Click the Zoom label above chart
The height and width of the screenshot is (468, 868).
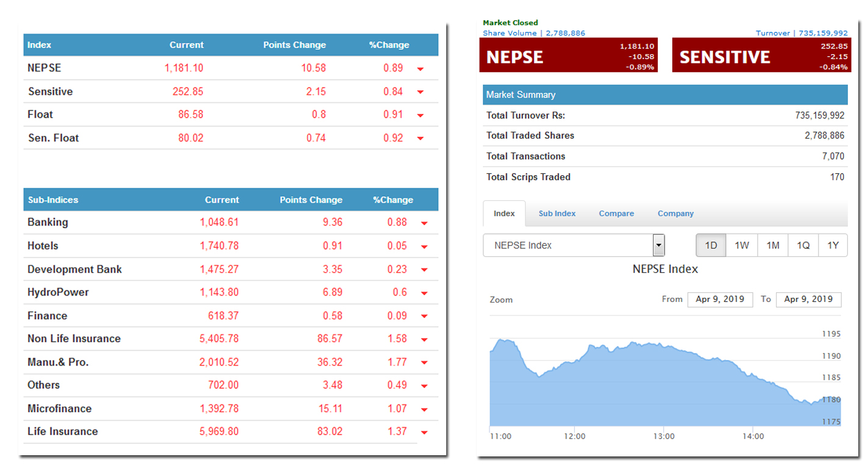(501, 300)
